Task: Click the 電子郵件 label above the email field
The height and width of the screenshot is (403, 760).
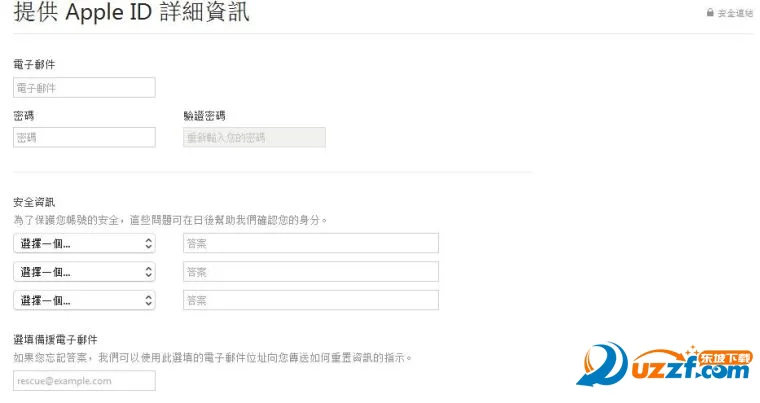Action: [x=34, y=65]
